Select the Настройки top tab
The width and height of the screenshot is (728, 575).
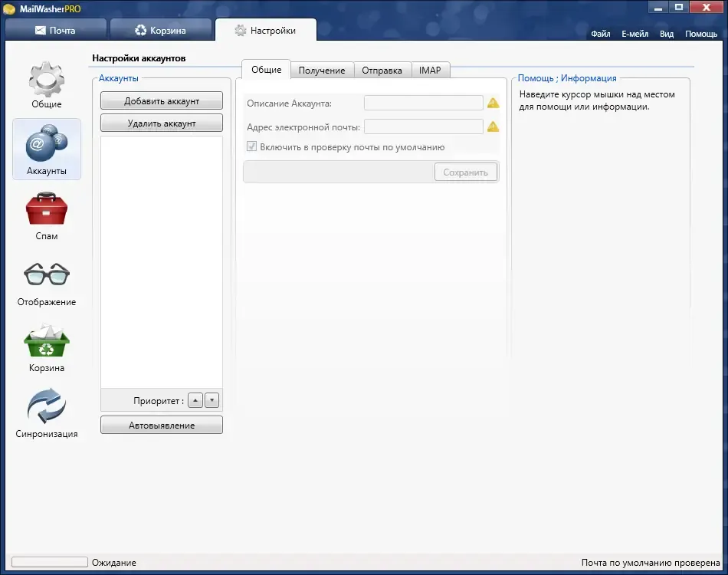pos(266,30)
